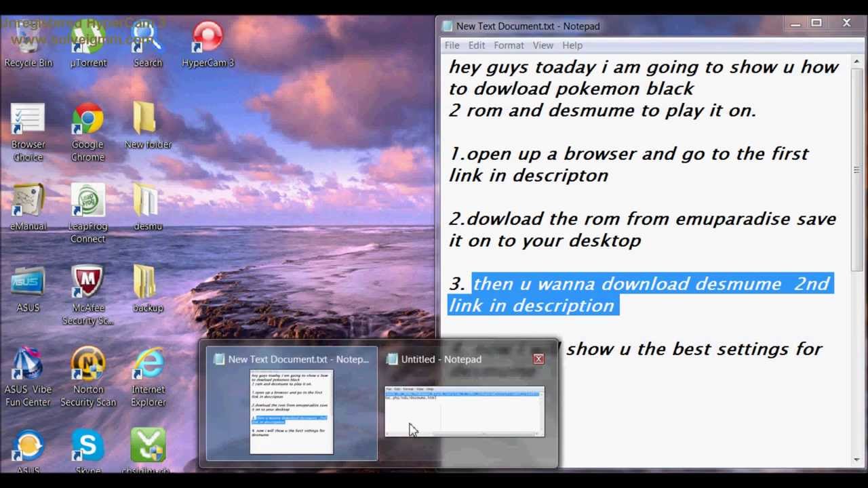Maximize the Notepad window
This screenshot has width=868, height=488.
(x=816, y=24)
